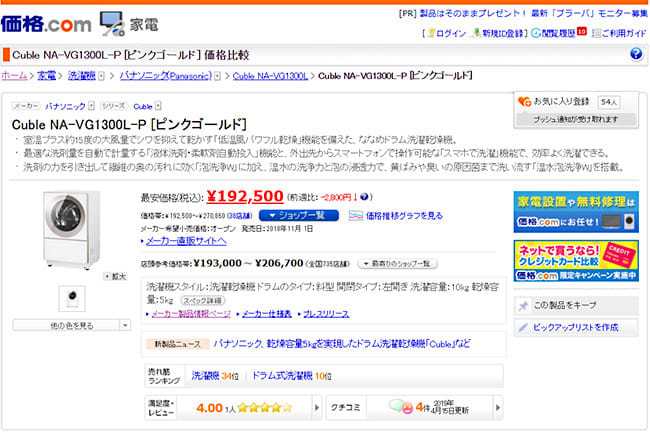
Task: Select the small product thumbnail
Action: pyautogui.click(x=72, y=299)
